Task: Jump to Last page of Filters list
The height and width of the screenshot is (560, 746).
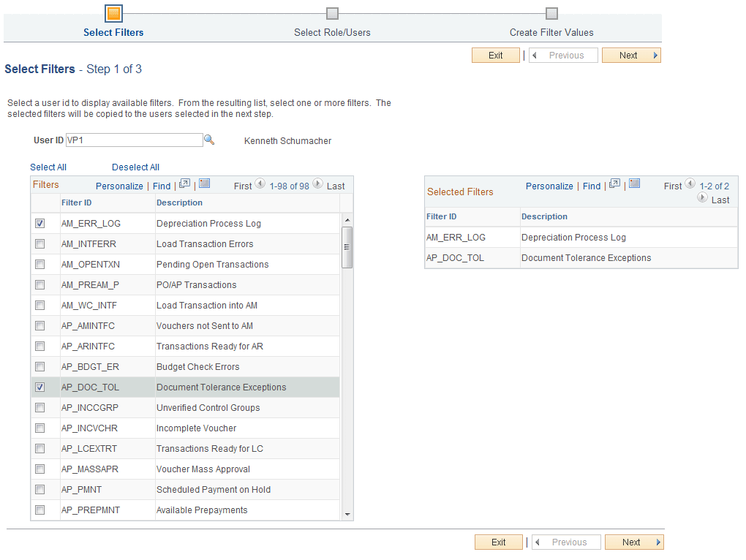Action: click(336, 186)
